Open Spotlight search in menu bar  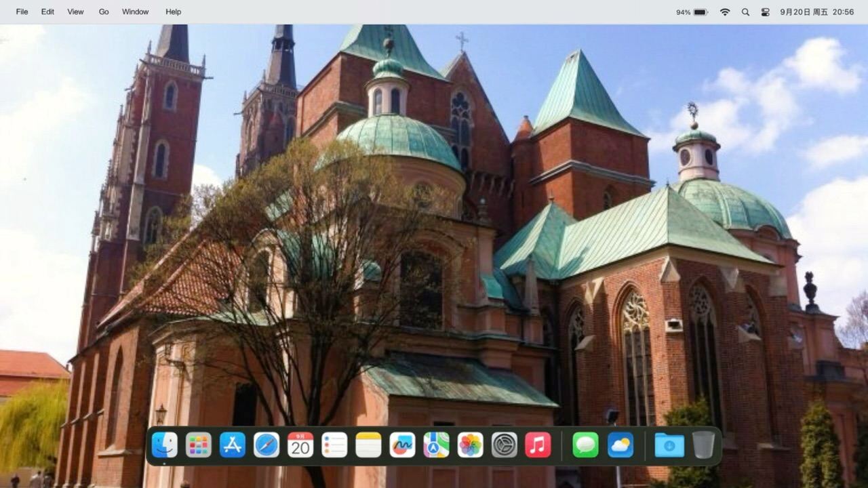click(x=745, y=12)
